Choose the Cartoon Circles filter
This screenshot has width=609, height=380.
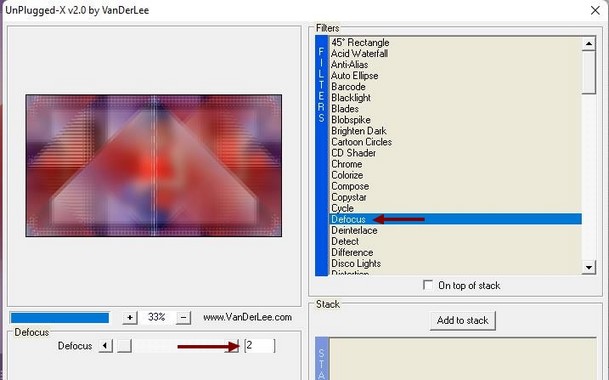point(361,142)
